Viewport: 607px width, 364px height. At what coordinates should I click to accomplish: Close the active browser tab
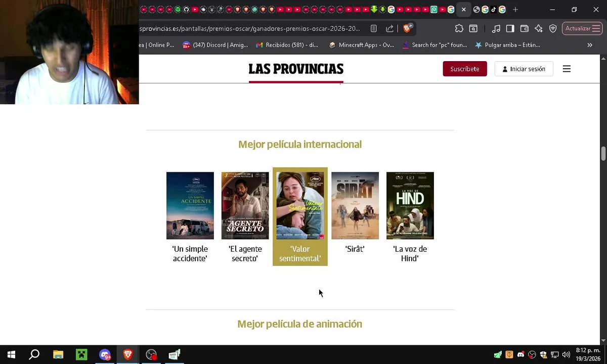click(x=464, y=10)
